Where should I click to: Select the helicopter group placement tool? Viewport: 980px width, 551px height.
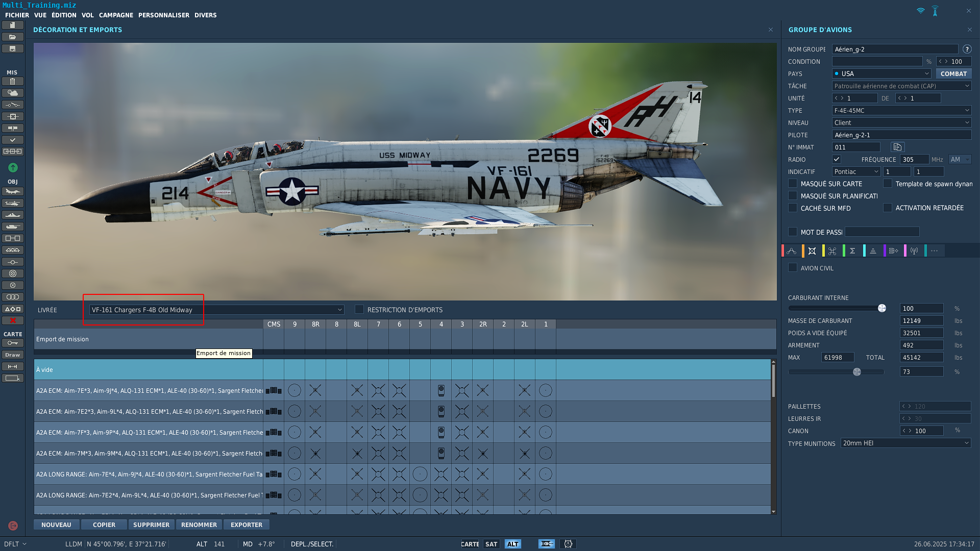coord(13,203)
